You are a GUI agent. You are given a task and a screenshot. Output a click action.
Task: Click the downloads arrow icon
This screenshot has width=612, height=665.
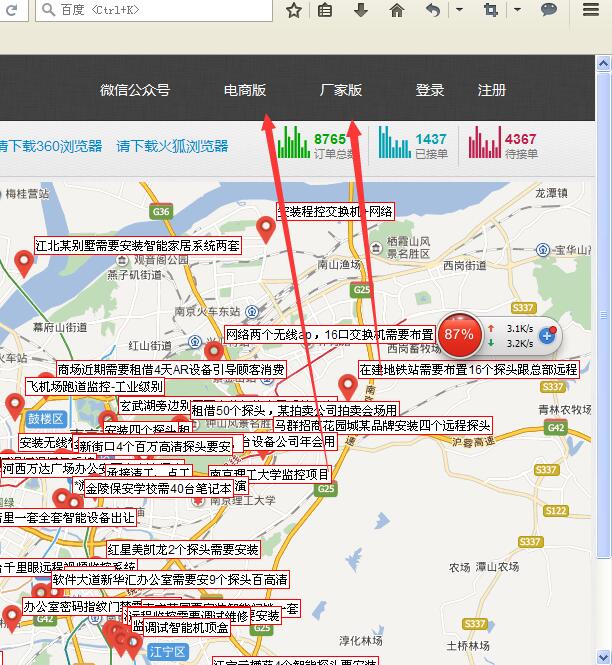click(x=360, y=10)
